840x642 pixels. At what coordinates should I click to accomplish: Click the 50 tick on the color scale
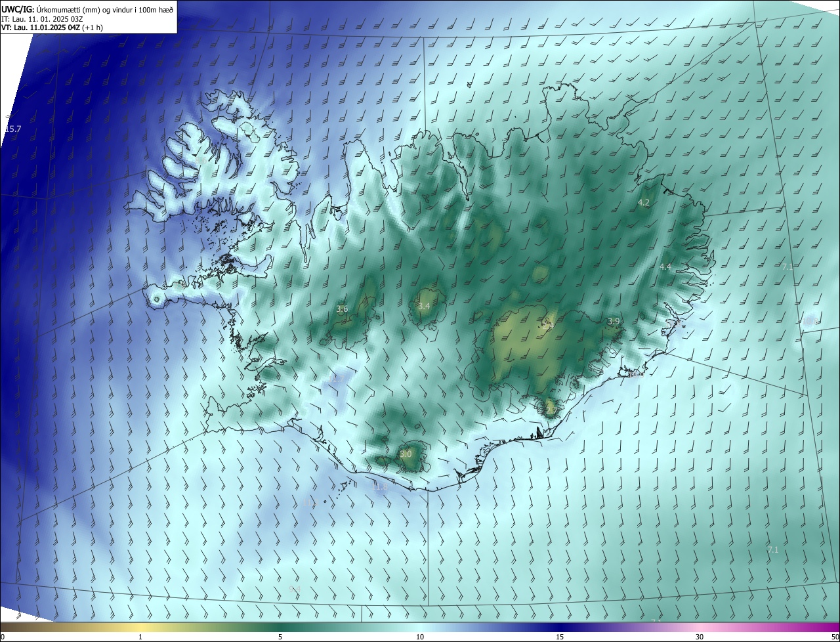point(835,637)
